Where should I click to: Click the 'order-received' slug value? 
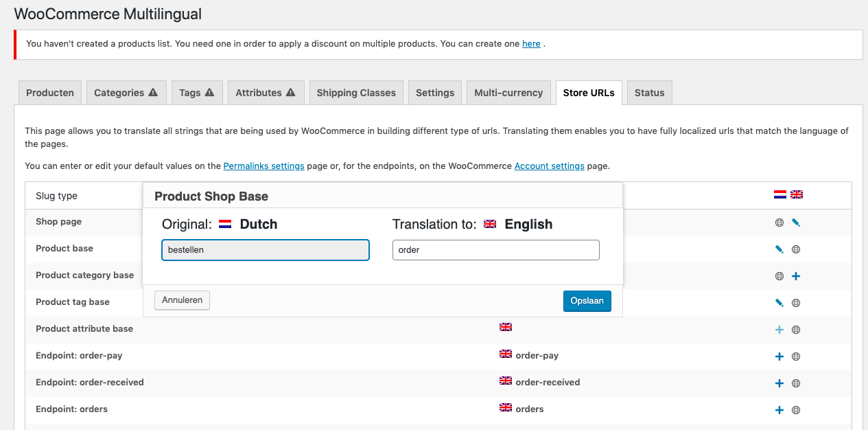coord(548,383)
